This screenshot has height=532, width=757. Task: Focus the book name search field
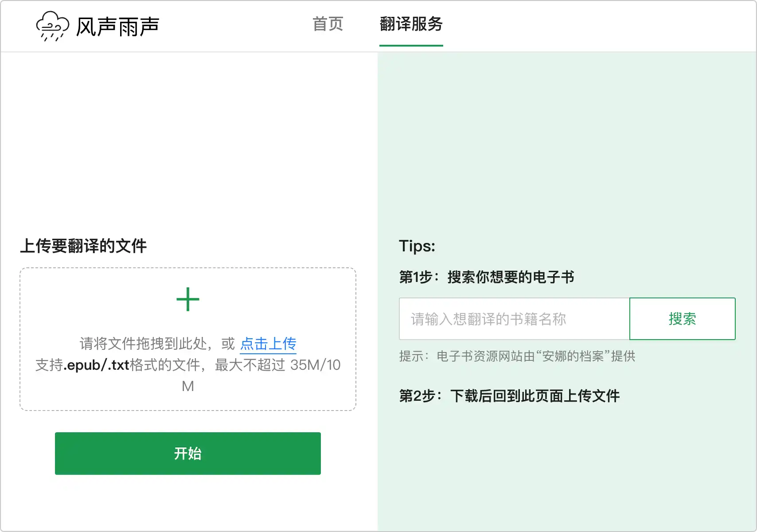click(x=514, y=319)
